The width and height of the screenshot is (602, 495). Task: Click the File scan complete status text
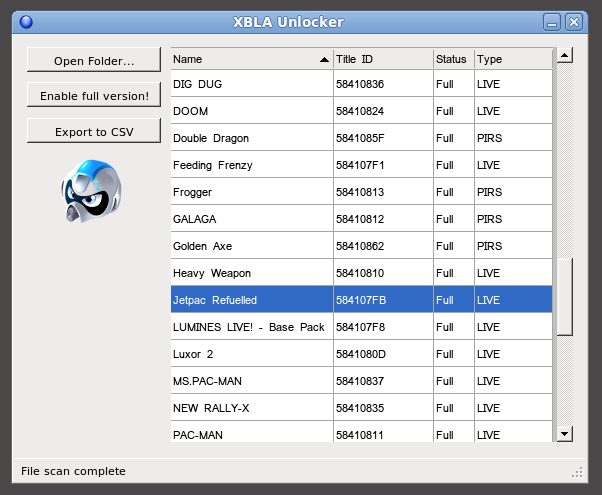(73, 471)
